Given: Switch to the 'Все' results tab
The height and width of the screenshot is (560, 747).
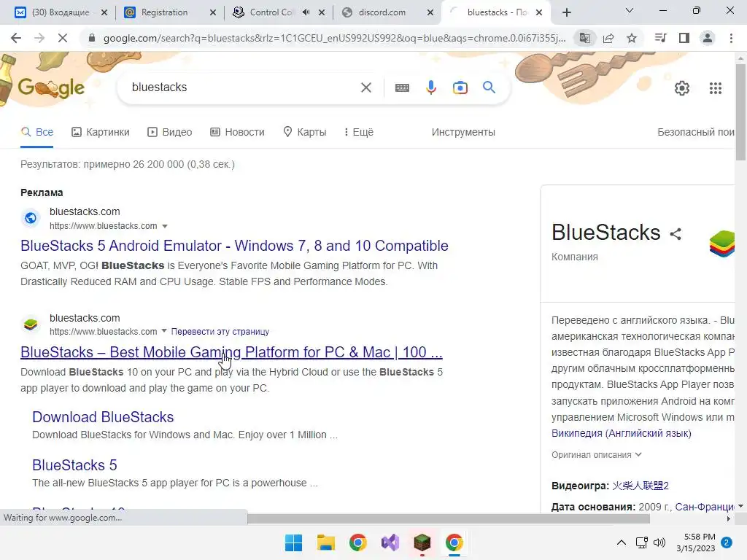Looking at the screenshot, I should 37,132.
